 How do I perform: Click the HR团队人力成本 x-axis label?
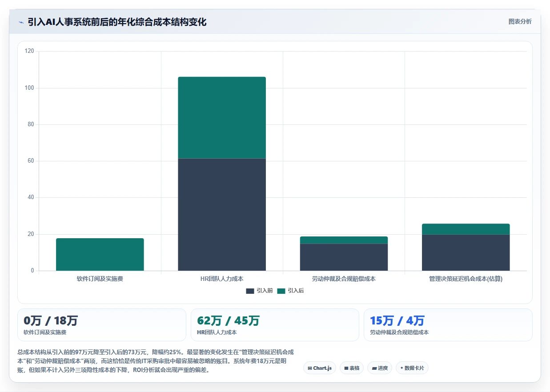point(222,279)
